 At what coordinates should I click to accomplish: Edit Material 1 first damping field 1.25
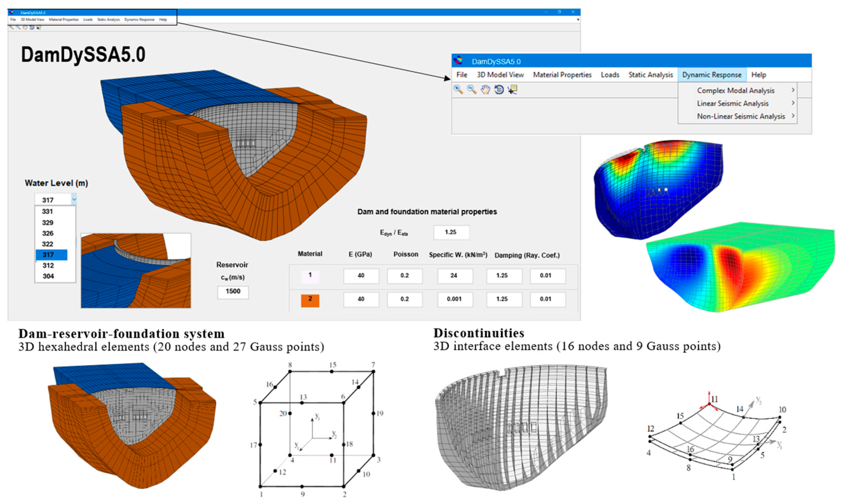(504, 276)
